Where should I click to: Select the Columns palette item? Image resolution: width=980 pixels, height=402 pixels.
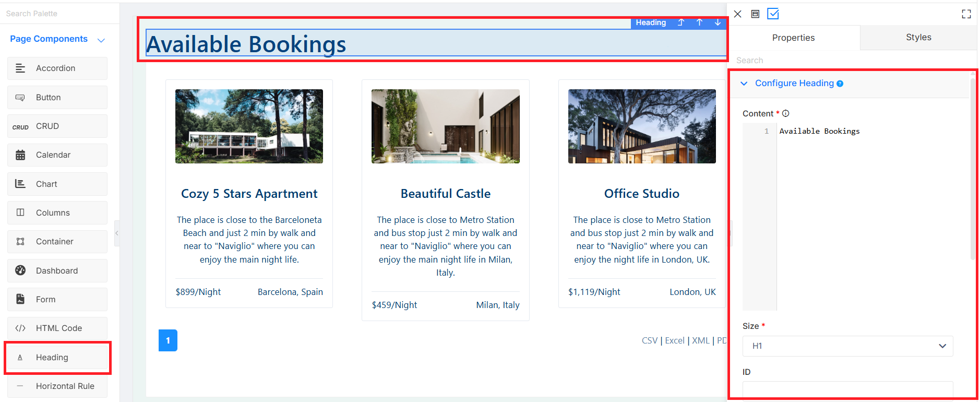point(57,212)
